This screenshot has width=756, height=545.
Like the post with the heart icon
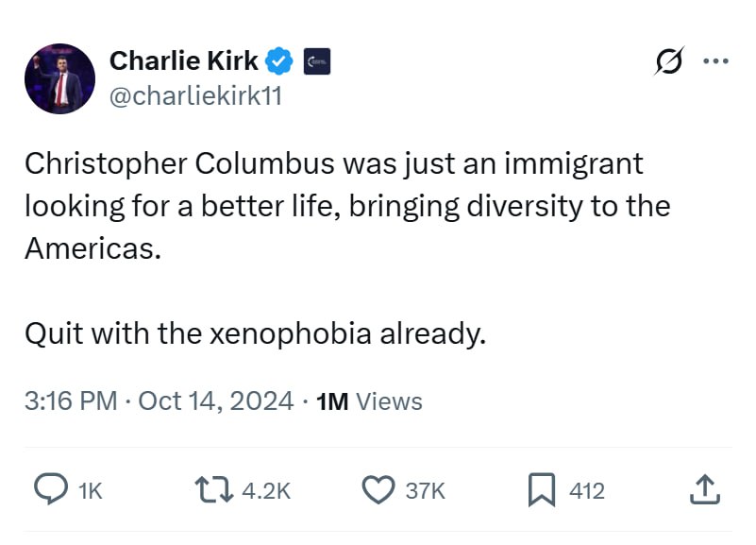point(378,489)
